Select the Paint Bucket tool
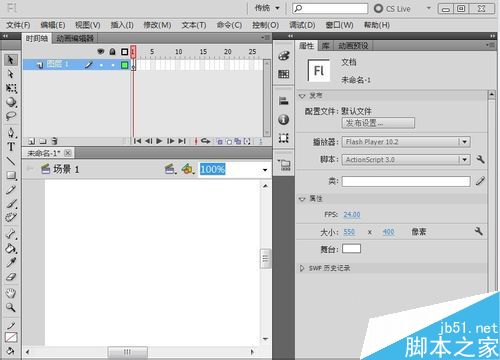This screenshot has width=500, height=360. tap(11, 248)
